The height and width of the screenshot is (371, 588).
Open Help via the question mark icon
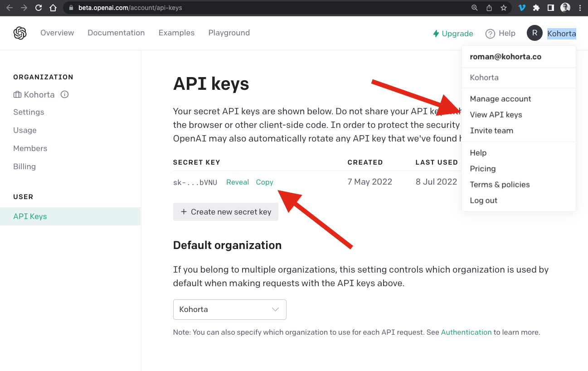pyautogui.click(x=490, y=33)
